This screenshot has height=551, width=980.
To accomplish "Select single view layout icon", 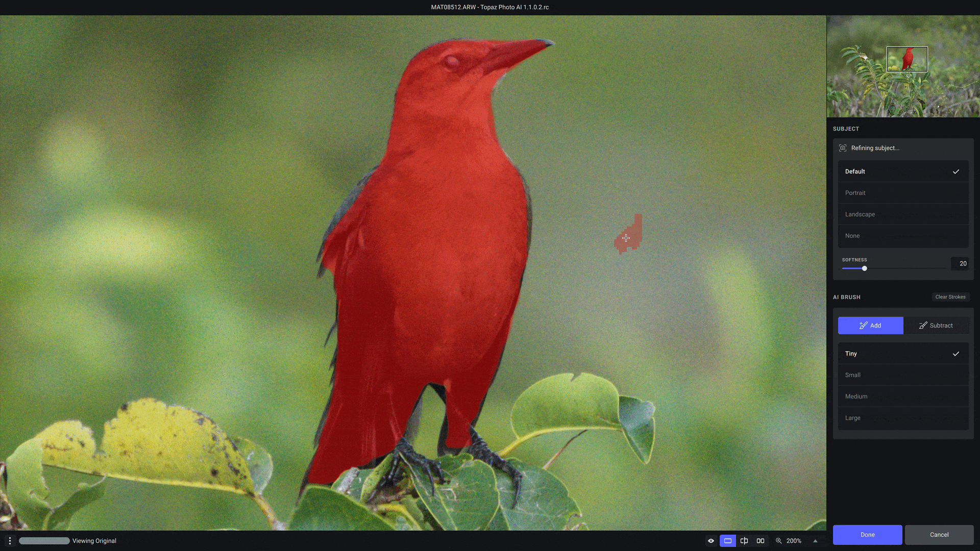I will [728, 541].
